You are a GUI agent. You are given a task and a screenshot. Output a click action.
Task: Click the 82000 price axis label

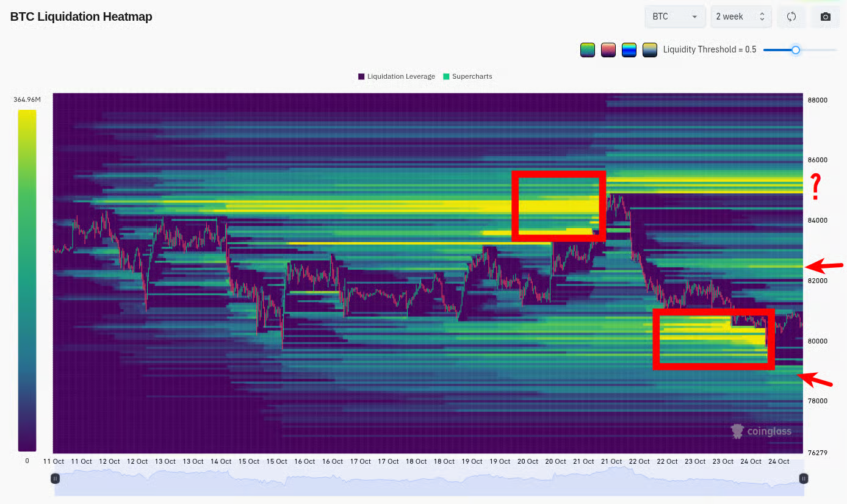pos(817,281)
